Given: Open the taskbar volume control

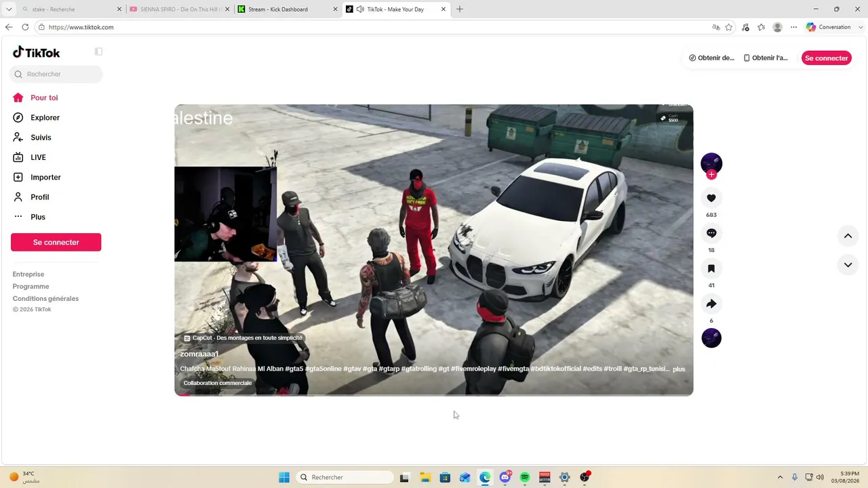Looking at the screenshot, I should pos(820,477).
